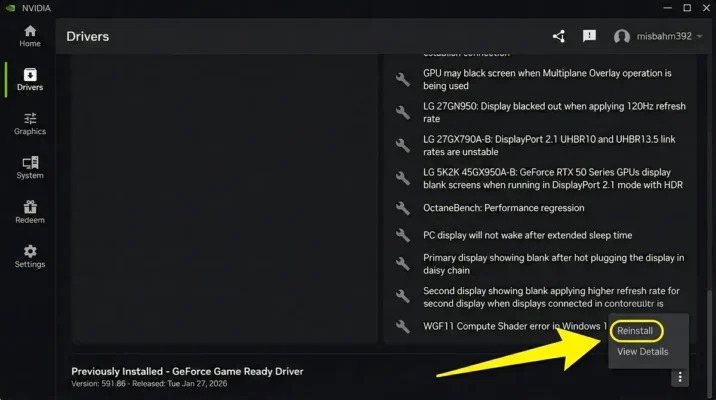This screenshot has width=716, height=400.
Task: Click 'Second display showing blank' entry
Action: pos(551,297)
